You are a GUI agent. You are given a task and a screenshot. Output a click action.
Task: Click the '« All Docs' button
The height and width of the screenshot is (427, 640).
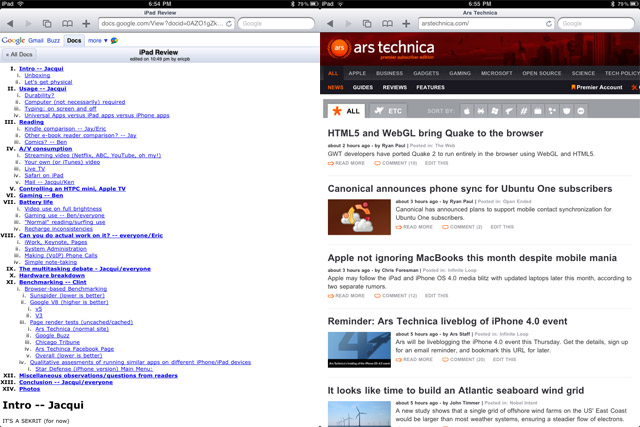tap(19, 54)
